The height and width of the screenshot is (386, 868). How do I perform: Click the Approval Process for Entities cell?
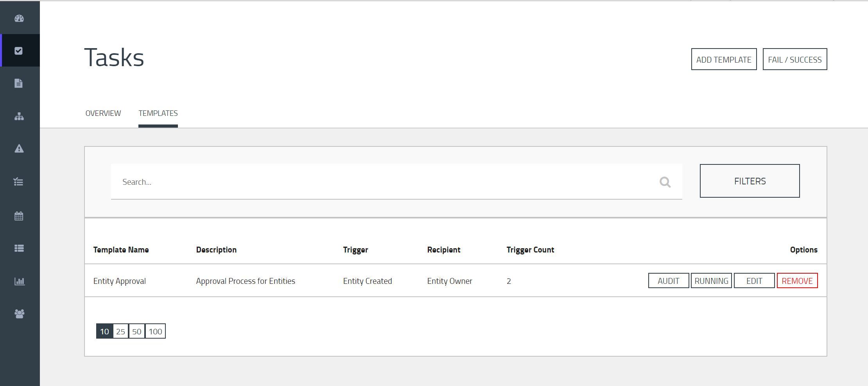[x=246, y=281]
